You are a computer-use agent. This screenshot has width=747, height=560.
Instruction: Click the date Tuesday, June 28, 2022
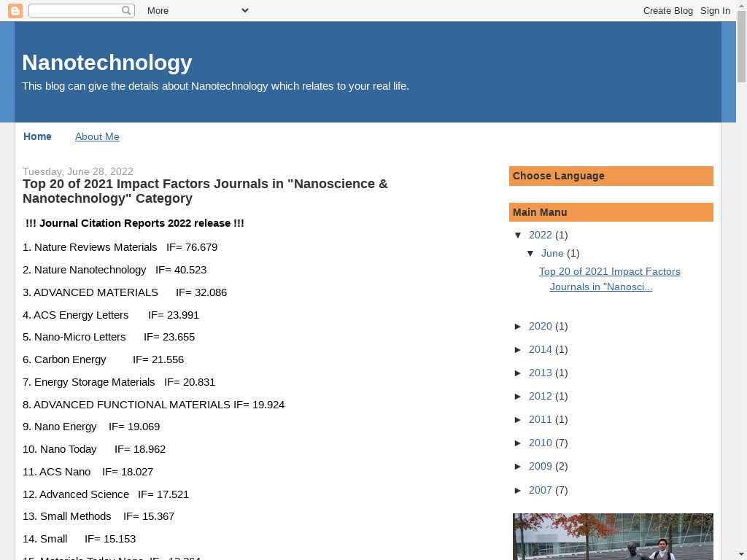pyautogui.click(x=77, y=171)
